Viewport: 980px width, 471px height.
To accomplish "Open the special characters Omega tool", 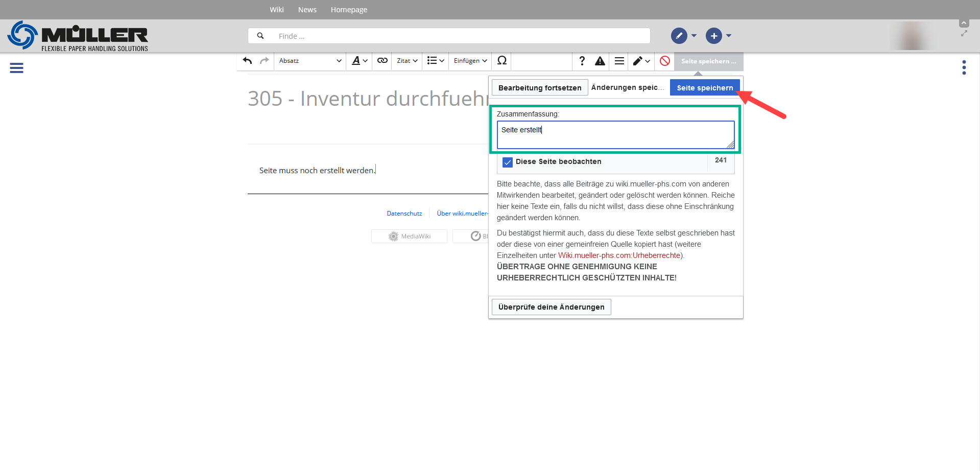I will coord(501,61).
